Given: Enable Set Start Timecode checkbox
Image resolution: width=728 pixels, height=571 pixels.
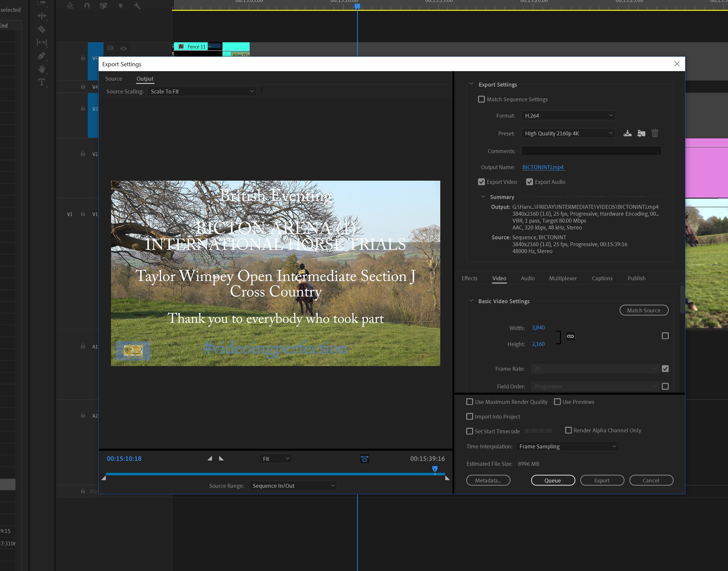Looking at the screenshot, I should [470, 431].
